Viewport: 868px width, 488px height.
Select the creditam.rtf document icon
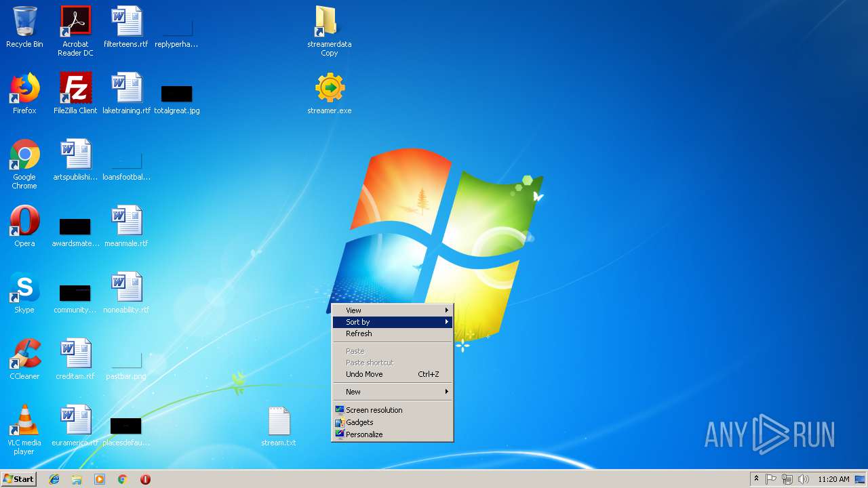[75, 360]
